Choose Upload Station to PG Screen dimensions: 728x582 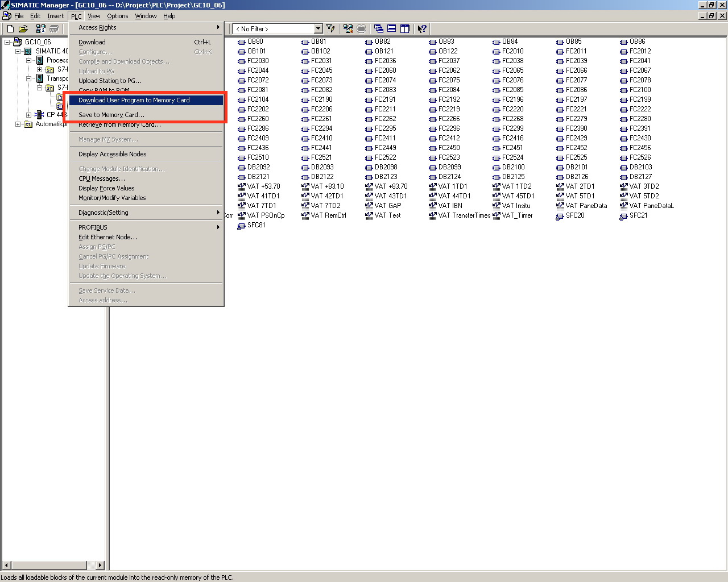point(146,81)
